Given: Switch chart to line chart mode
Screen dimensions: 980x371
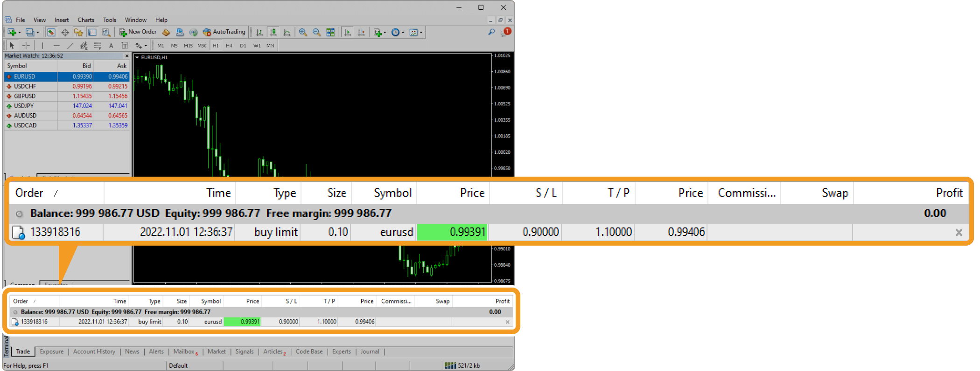Looking at the screenshot, I should 287,32.
